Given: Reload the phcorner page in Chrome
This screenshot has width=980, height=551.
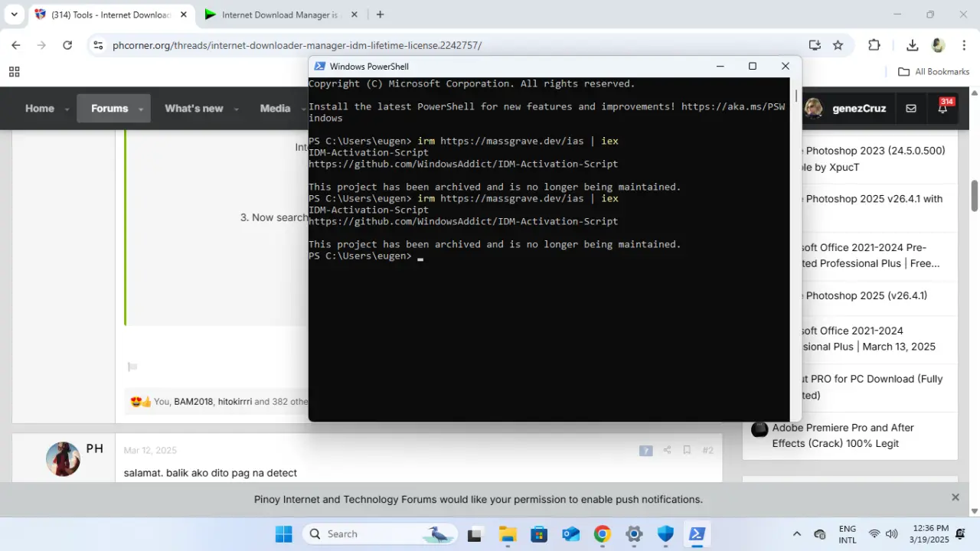Looking at the screenshot, I should [67, 45].
